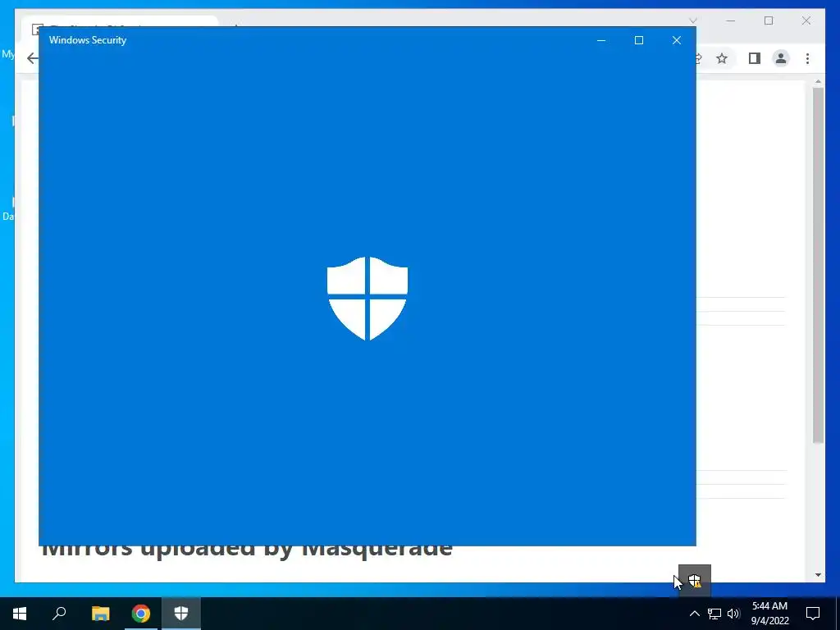Screen dimensions: 840x630
Task: Go back in the Chrome window
Action: 32,58
